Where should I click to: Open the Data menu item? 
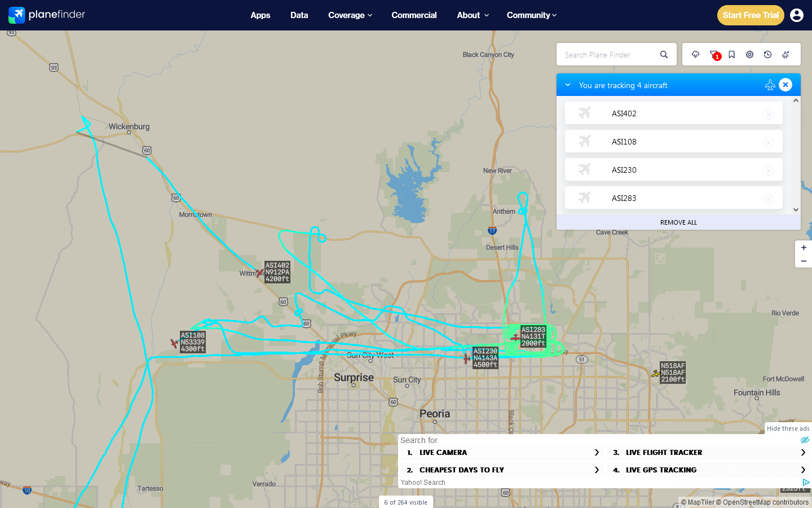point(299,15)
